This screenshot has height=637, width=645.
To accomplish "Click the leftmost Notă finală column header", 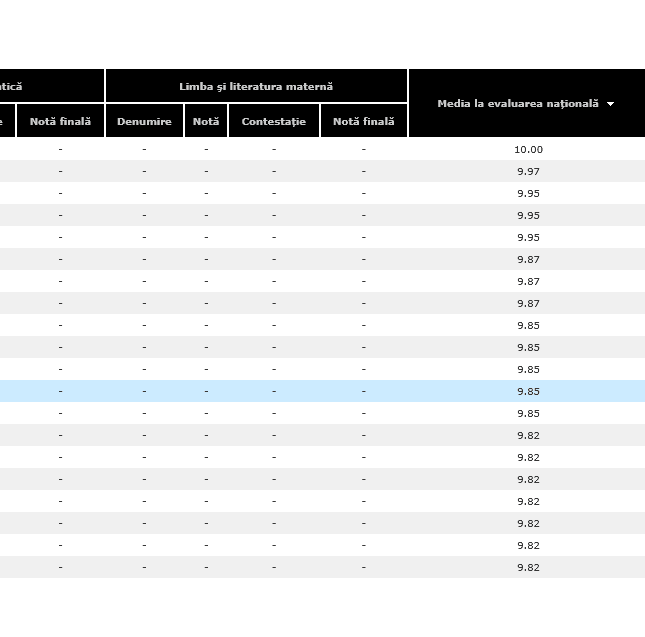I will [x=60, y=122].
